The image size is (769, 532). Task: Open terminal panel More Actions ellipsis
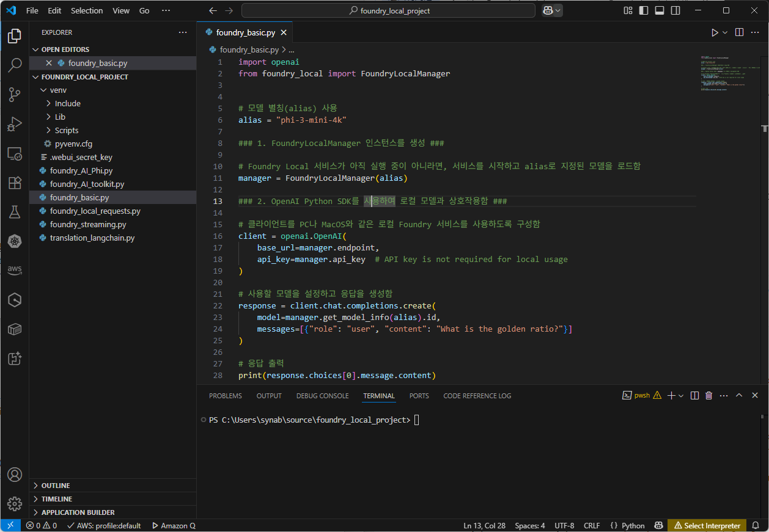click(x=724, y=396)
